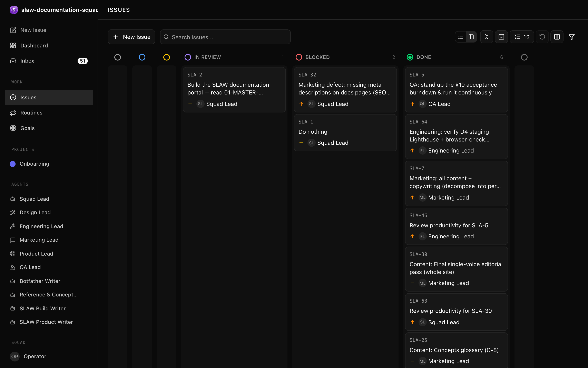Screen dimensions: 588x368
Task: Open the SLAW Product Writer agent
Action: pos(49,322)
